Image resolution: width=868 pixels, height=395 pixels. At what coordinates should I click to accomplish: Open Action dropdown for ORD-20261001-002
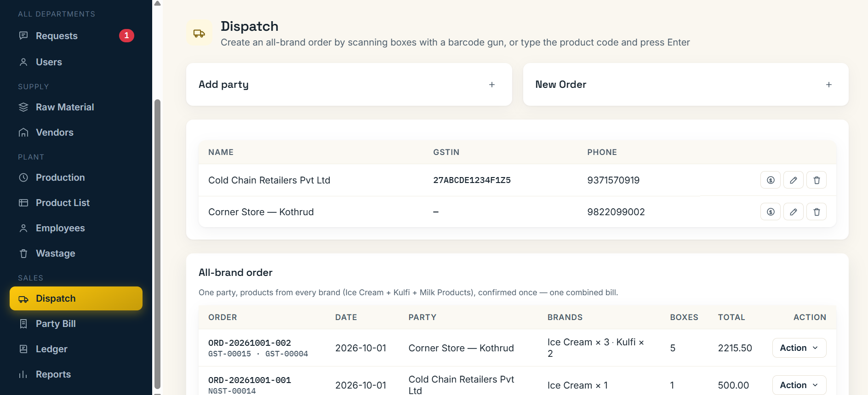click(799, 348)
